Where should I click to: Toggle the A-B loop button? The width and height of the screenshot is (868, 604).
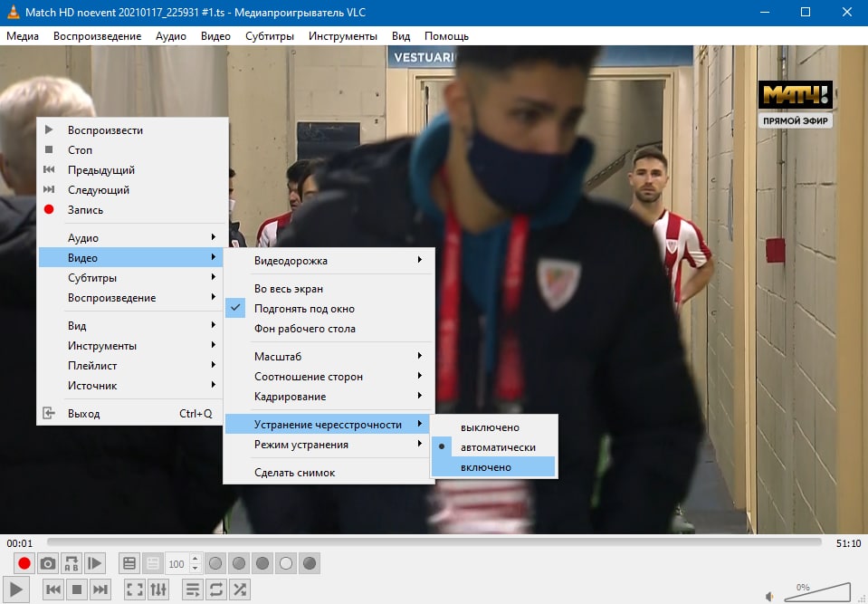(72, 563)
